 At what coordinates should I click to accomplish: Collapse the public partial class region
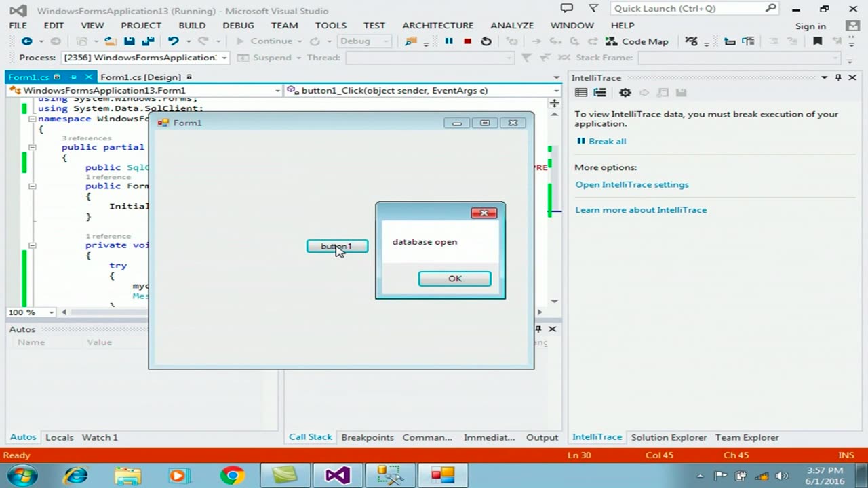click(32, 147)
